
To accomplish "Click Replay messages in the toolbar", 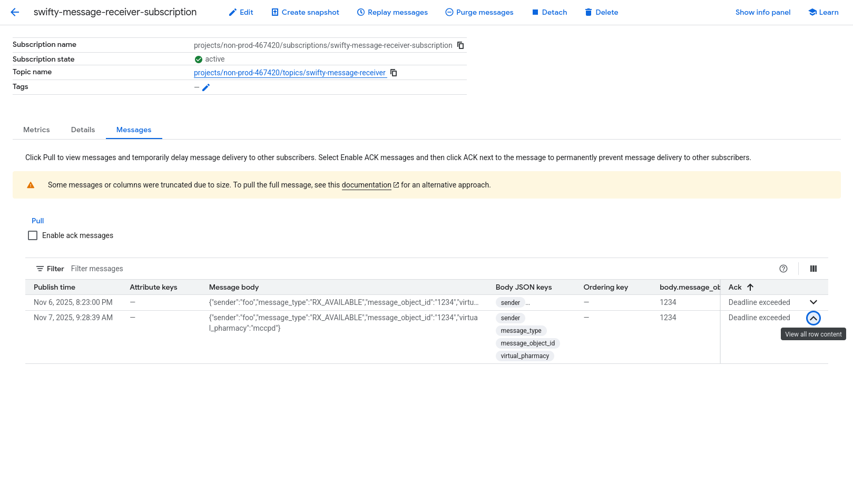I will point(393,12).
